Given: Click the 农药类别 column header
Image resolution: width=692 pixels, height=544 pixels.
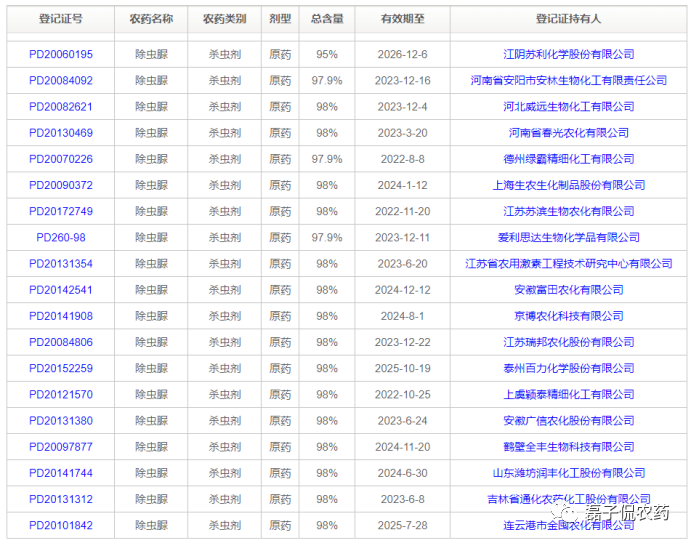Looking at the screenshot, I should click(225, 19).
